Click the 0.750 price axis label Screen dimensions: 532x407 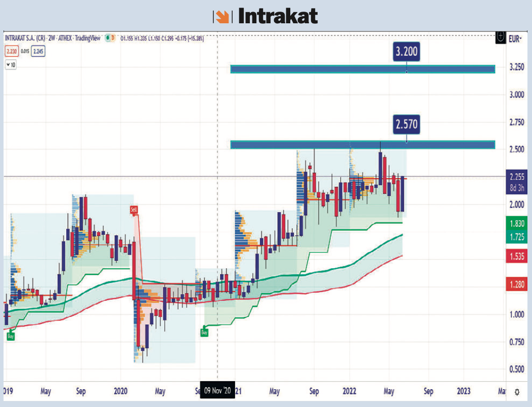tap(517, 342)
